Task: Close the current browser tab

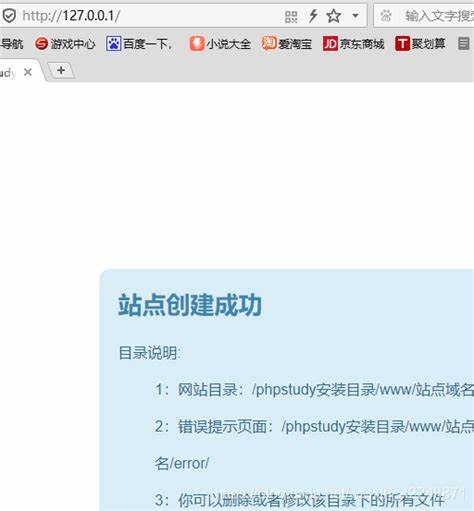Action: [28, 72]
